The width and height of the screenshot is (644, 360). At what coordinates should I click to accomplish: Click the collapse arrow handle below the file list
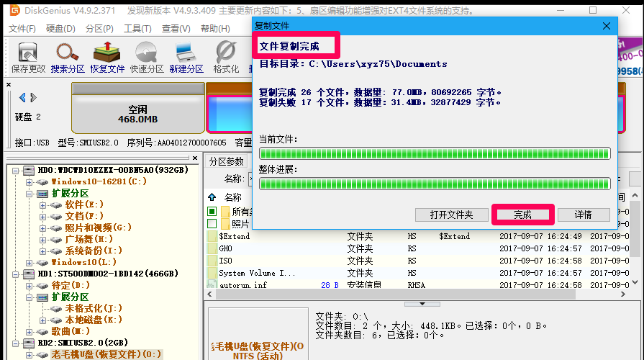pos(422,304)
